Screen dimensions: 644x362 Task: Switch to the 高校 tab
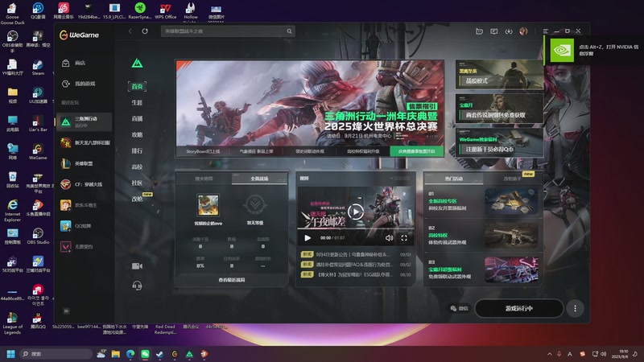137,167
